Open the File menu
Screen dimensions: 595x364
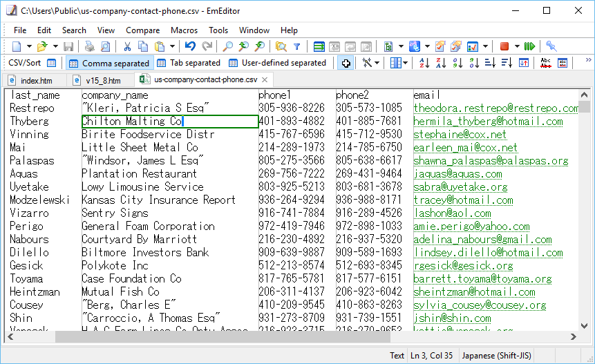click(20, 30)
